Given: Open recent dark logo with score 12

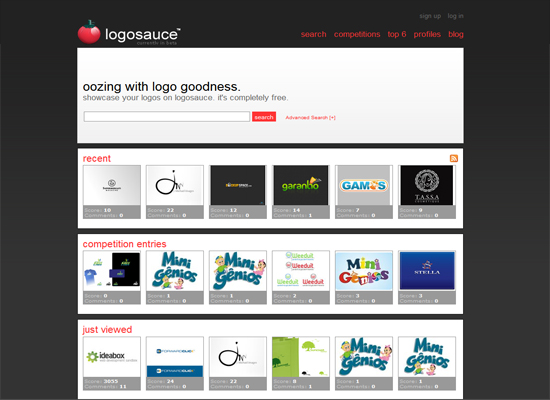Looking at the screenshot, I should [238, 185].
